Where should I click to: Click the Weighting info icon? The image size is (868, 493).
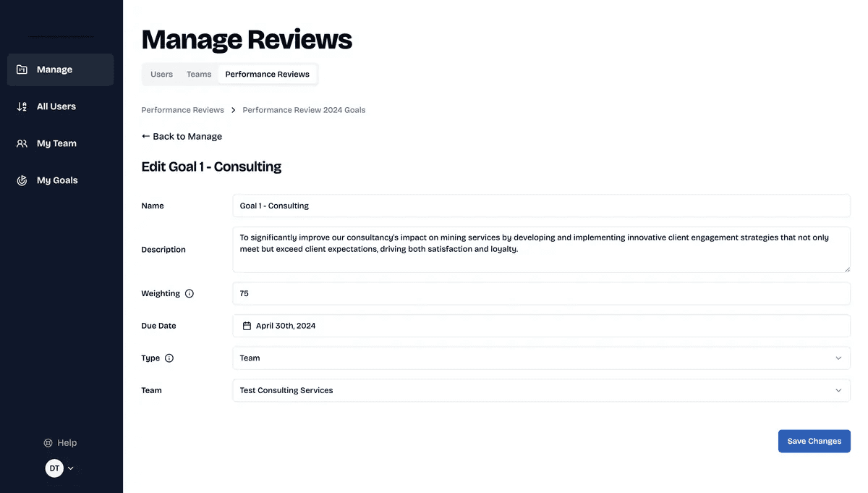tap(190, 294)
